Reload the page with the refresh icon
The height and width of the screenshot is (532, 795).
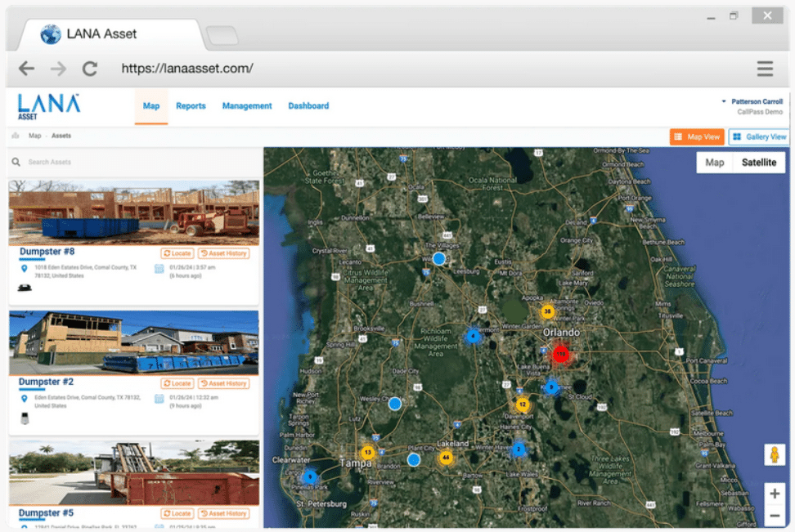pyautogui.click(x=90, y=69)
